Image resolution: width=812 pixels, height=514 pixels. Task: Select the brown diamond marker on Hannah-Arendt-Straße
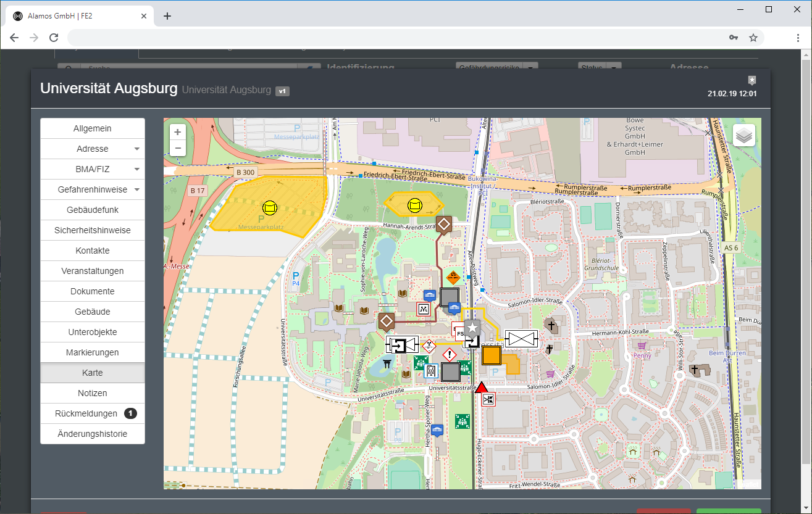443,225
